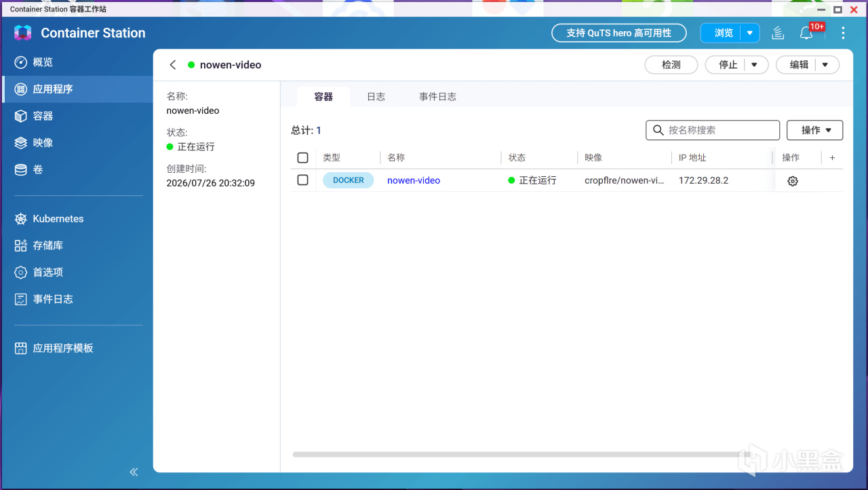Click the 容器 cube icon
This screenshot has width=868, height=490.
point(21,116)
